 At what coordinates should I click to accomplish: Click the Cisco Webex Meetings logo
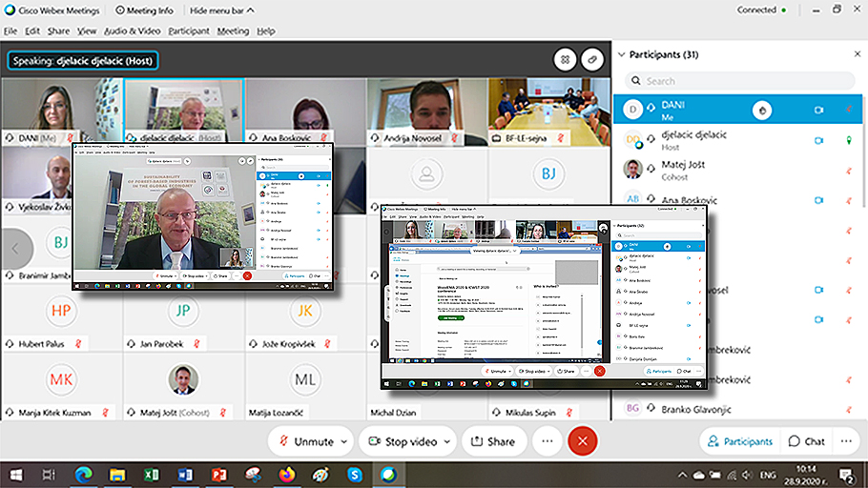point(10,10)
